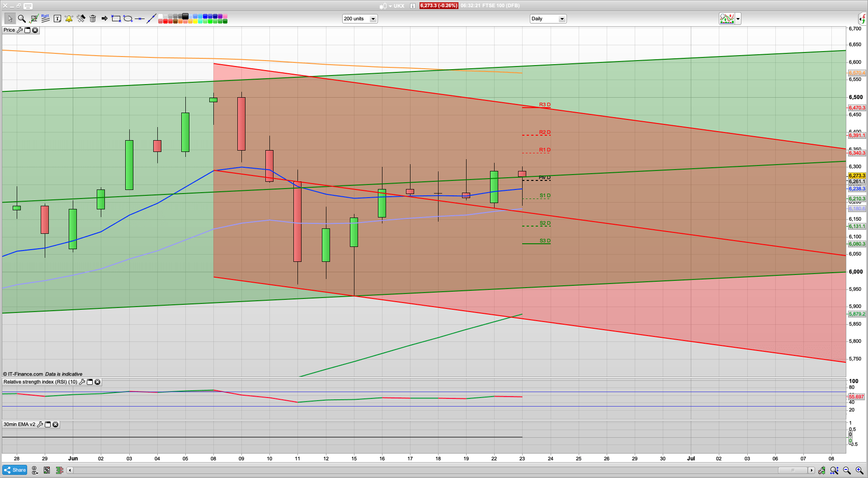
Task: Open Price panel wrench settings
Action: [19, 30]
